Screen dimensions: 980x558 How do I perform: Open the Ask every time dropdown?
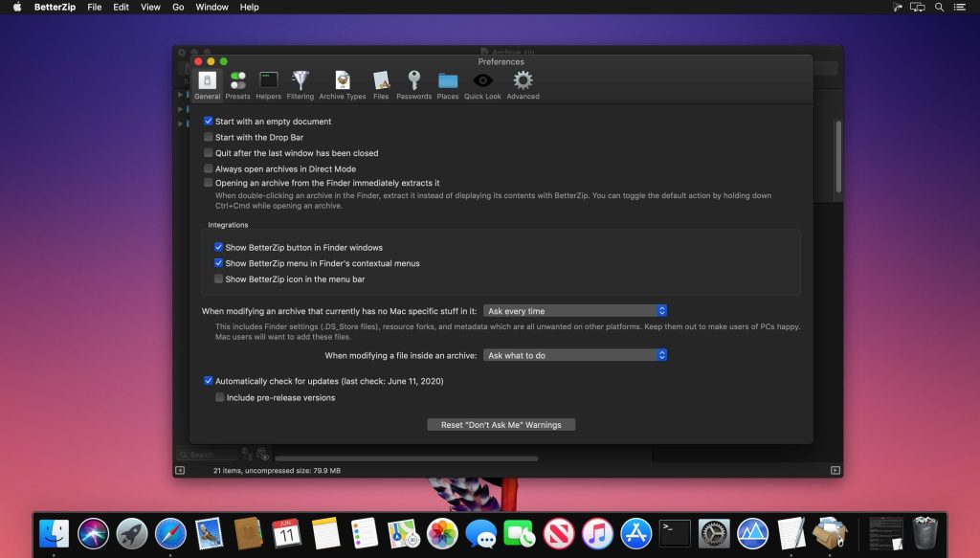point(575,310)
